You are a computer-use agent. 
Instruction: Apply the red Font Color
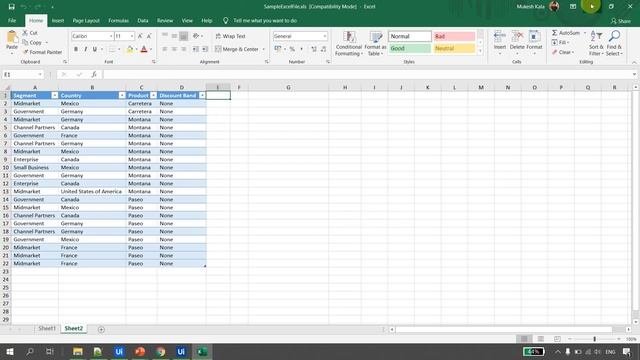144,49
